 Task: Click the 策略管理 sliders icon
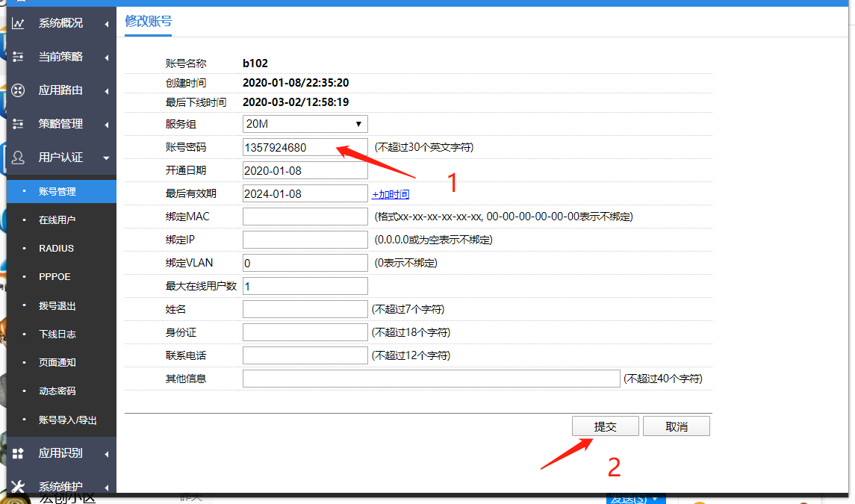coord(19,124)
